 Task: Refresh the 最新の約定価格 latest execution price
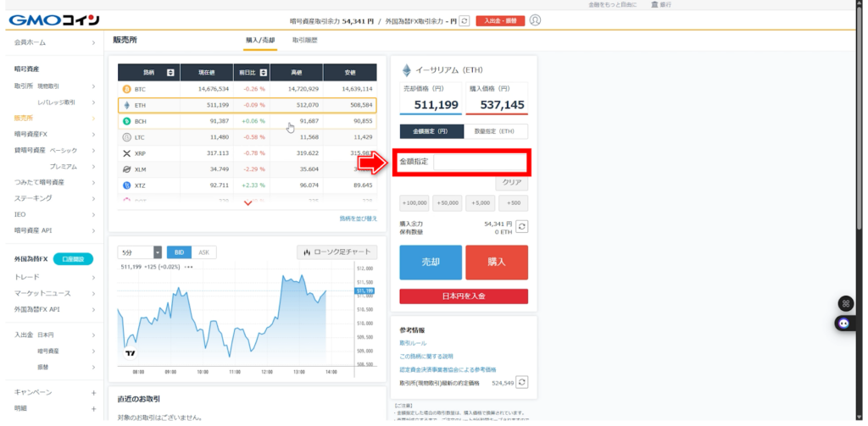(x=522, y=383)
